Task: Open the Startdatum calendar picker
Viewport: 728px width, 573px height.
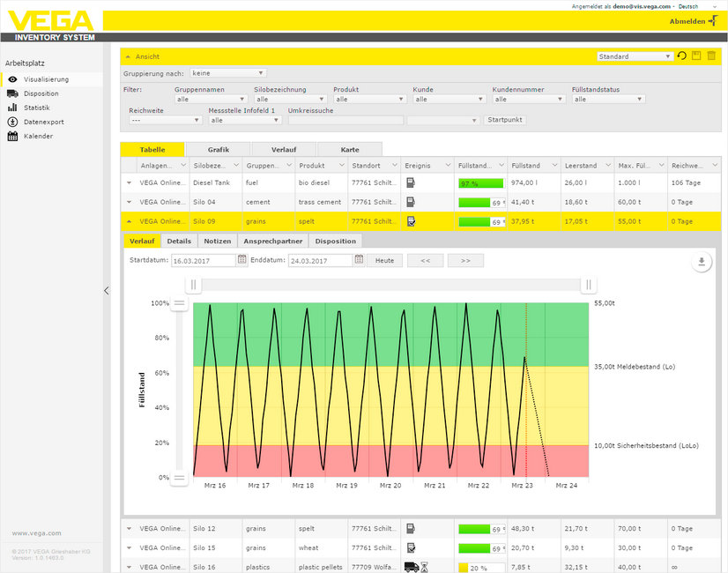Action: (241, 260)
